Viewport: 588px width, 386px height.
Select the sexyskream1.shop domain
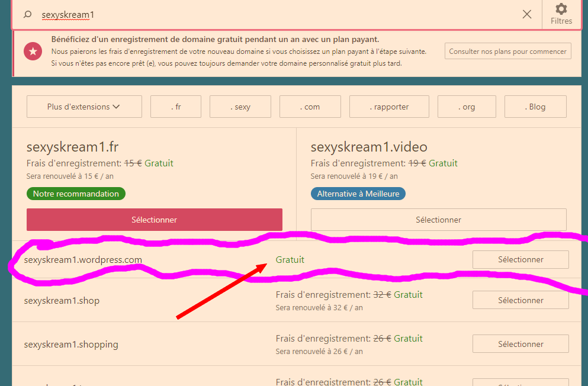520,300
